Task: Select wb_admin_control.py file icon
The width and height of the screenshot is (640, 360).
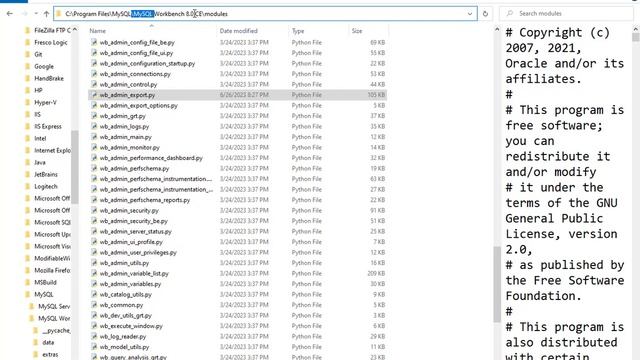Action: [x=94, y=84]
